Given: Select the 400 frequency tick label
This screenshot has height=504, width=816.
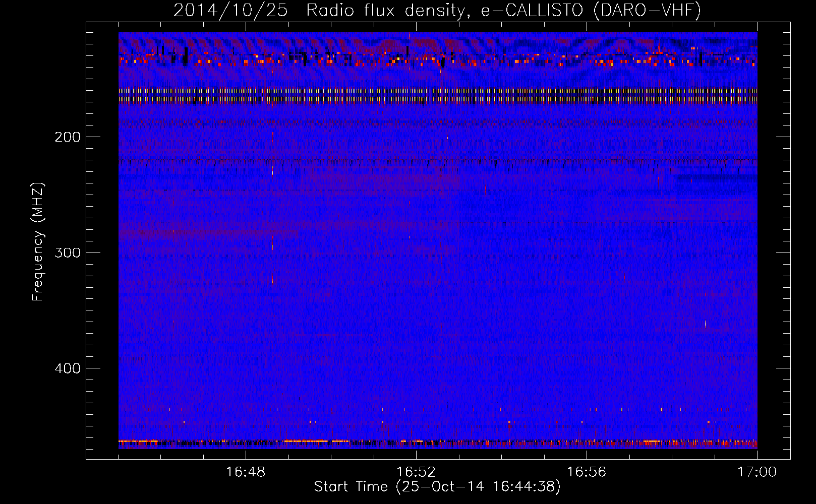Looking at the screenshot, I should [68, 368].
